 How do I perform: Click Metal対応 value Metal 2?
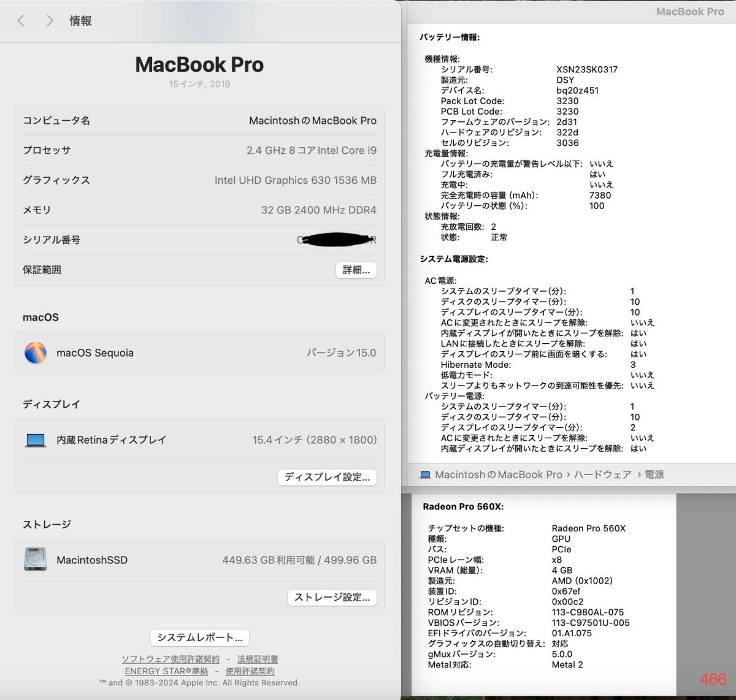[567, 664]
